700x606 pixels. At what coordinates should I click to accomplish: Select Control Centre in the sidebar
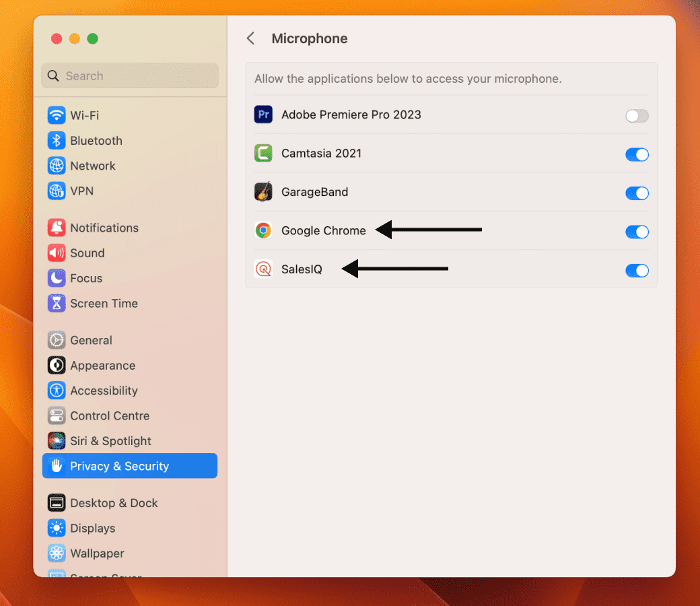[130, 415]
